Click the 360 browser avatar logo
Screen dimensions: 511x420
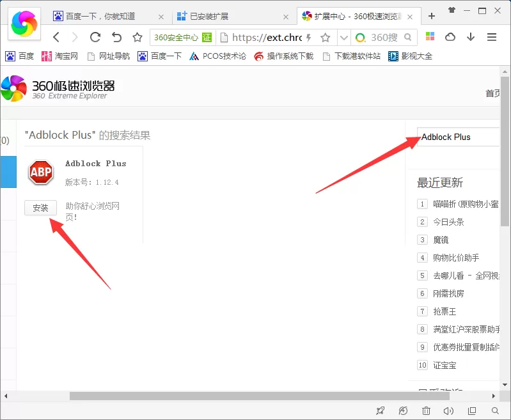24,24
